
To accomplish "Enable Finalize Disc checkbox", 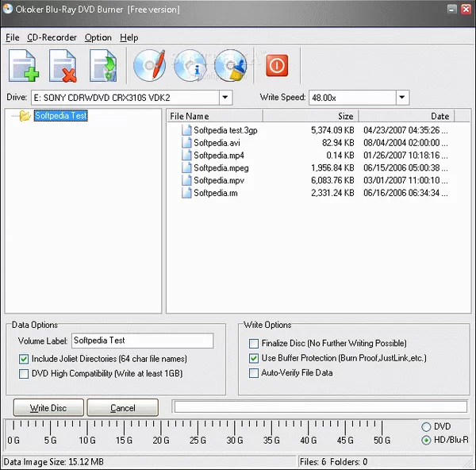I will pos(254,343).
